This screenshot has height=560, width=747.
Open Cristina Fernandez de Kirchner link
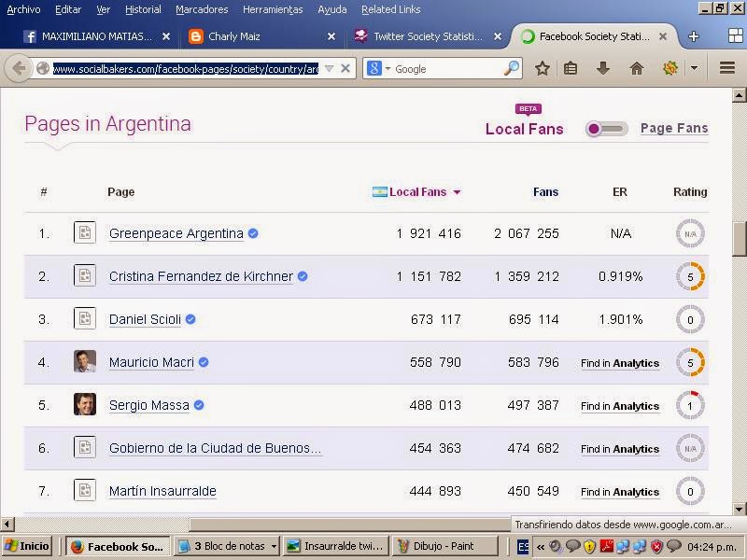point(201,276)
